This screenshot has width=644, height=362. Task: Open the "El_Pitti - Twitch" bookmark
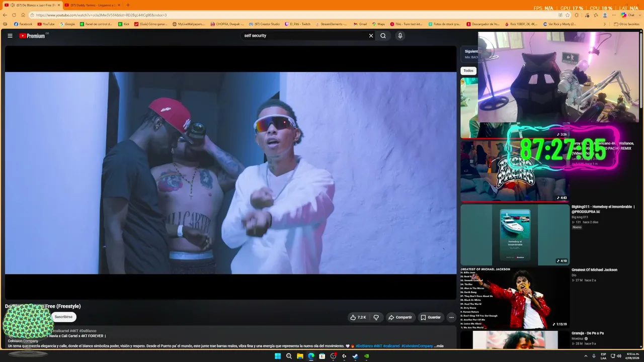pos(298,24)
